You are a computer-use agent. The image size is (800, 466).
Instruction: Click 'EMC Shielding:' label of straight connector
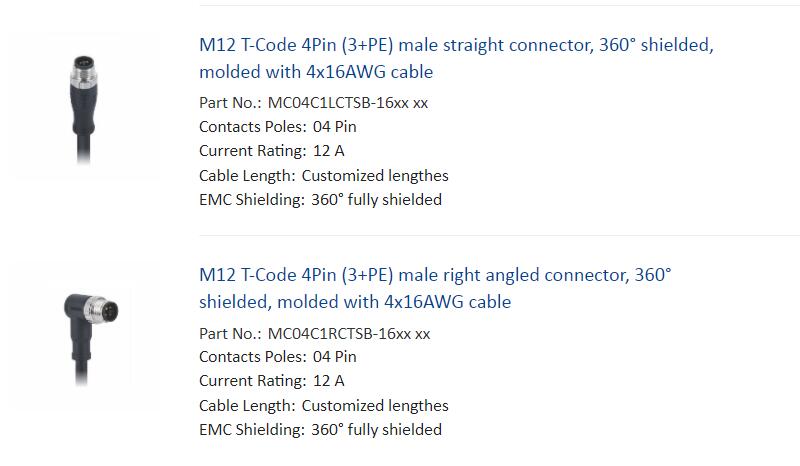pos(252,200)
